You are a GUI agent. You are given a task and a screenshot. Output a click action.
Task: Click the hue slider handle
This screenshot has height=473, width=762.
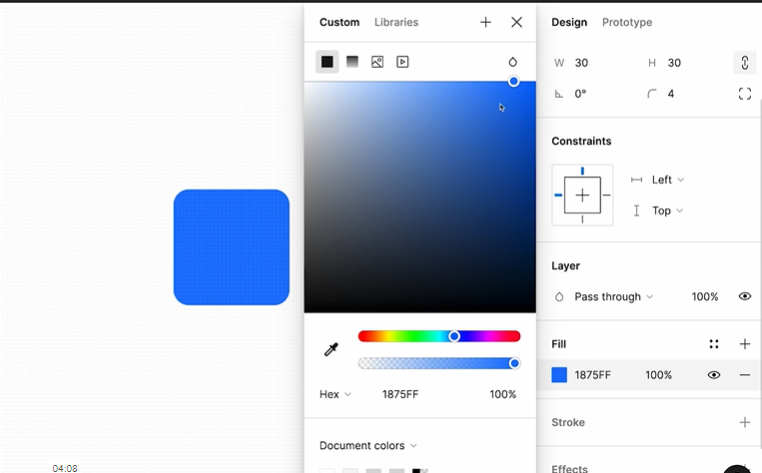pyautogui.click(x=454, y=336)
